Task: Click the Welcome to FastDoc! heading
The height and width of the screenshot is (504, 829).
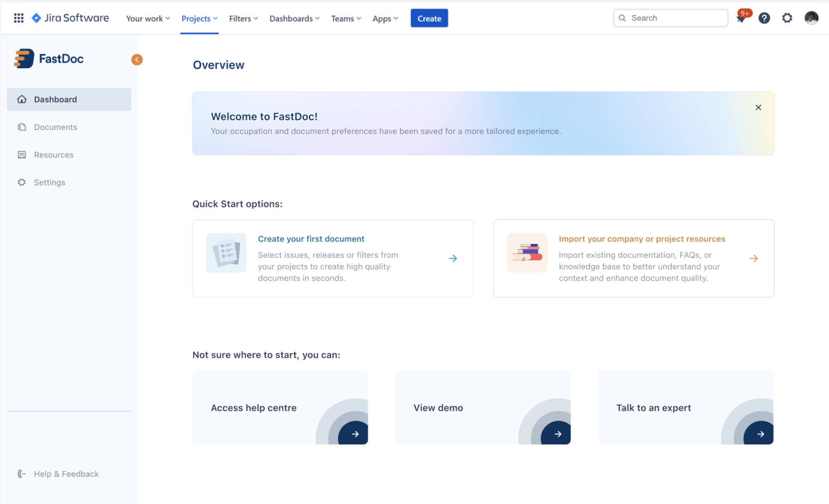Action: coord(264,117)
